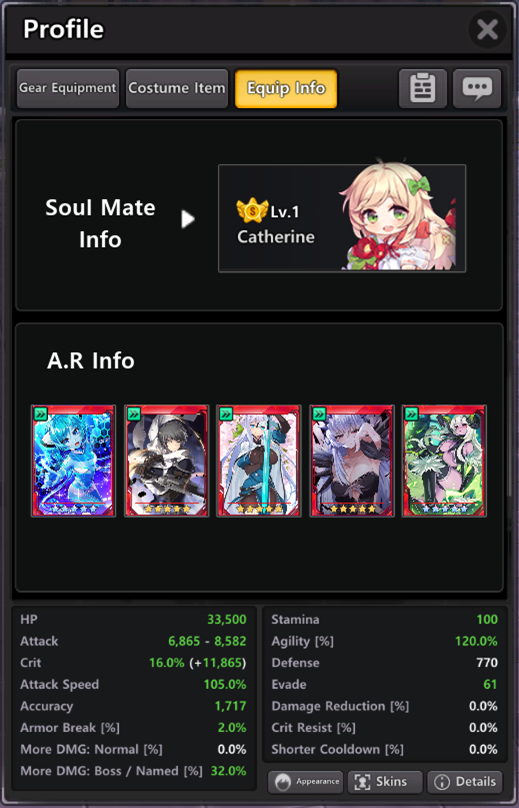519x808 pixels.
Task: Click the Appearance flame icon
Action: click(282, 782)
